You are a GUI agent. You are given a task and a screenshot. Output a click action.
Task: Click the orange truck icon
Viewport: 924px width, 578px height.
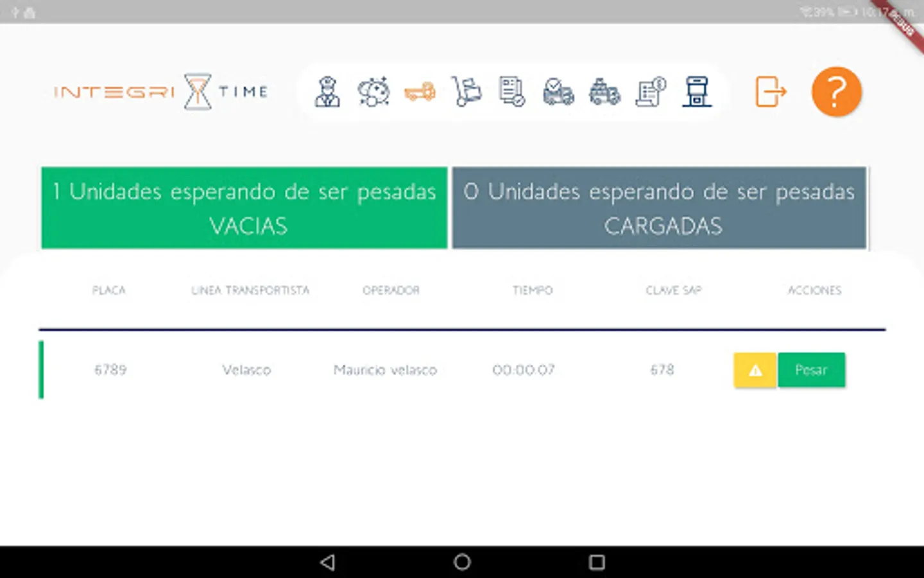[x=420, y=92]
